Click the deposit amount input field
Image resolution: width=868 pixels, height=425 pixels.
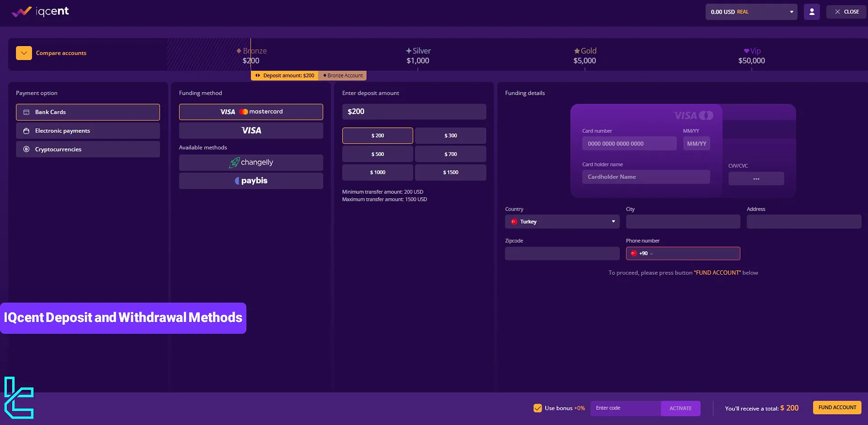coord(414,112)
